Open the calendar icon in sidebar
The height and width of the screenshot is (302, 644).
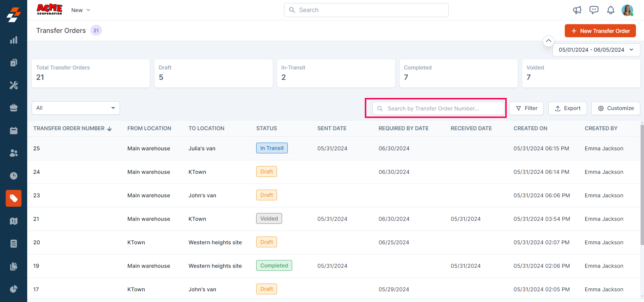coord(13,131)
